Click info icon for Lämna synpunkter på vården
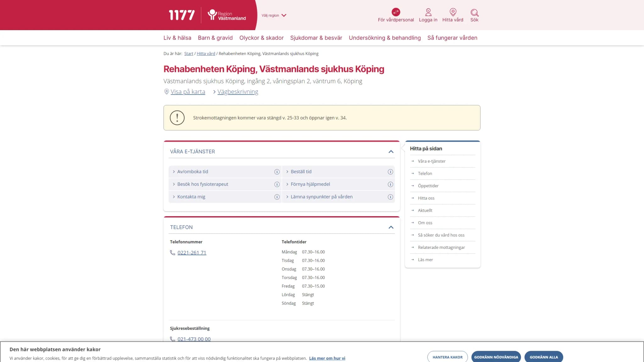Viewport: 644px width, 362px height. 390,197
